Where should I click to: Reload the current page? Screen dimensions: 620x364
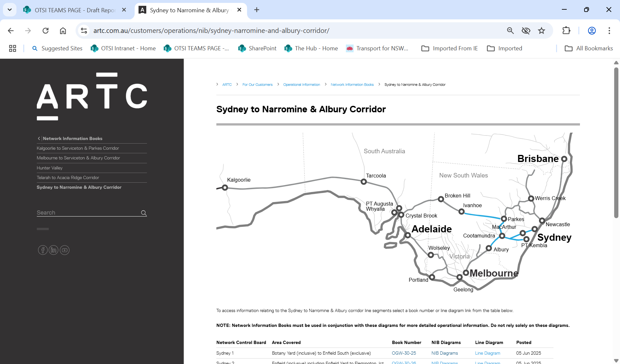46,31
